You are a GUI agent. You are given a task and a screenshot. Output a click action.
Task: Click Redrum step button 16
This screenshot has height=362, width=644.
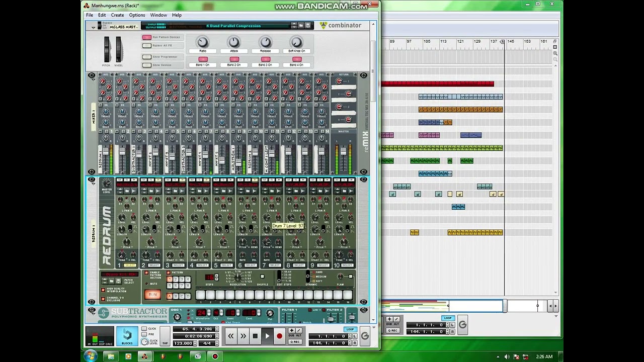click(x=348, y=295)
